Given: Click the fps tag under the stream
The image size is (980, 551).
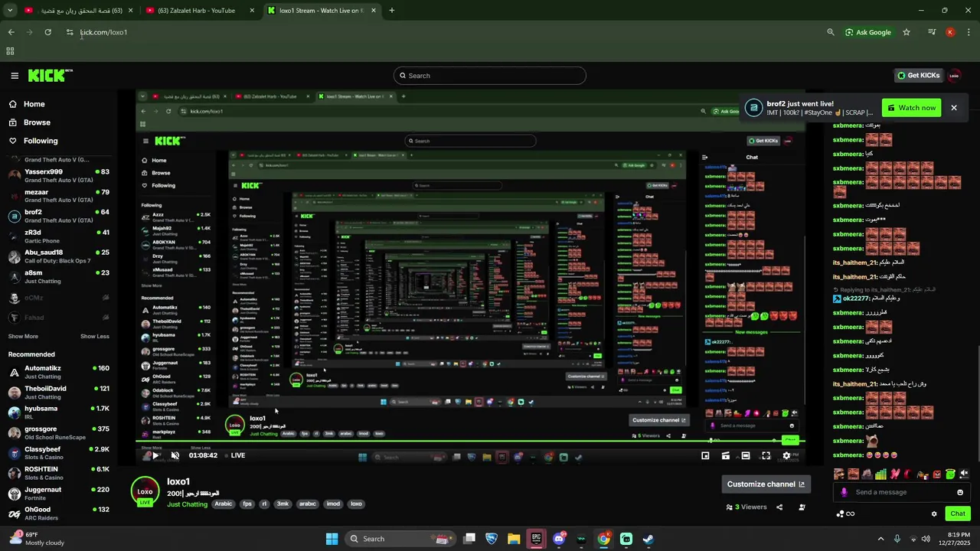Looking at the screenshot, I should (x=247, y=504).
